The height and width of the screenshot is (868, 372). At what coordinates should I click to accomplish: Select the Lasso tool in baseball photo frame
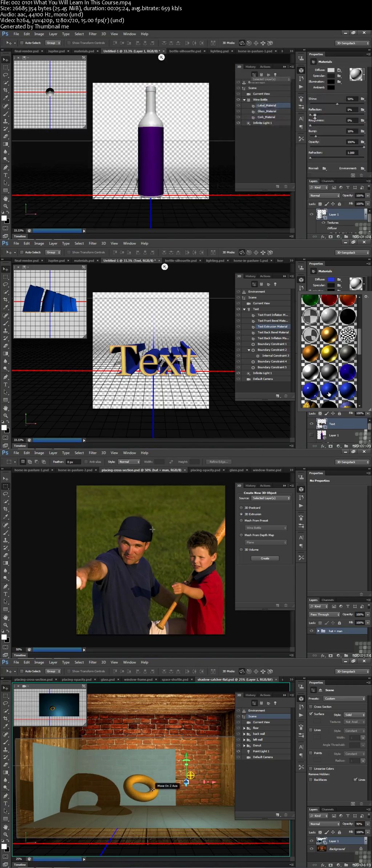tap(5, 494)
